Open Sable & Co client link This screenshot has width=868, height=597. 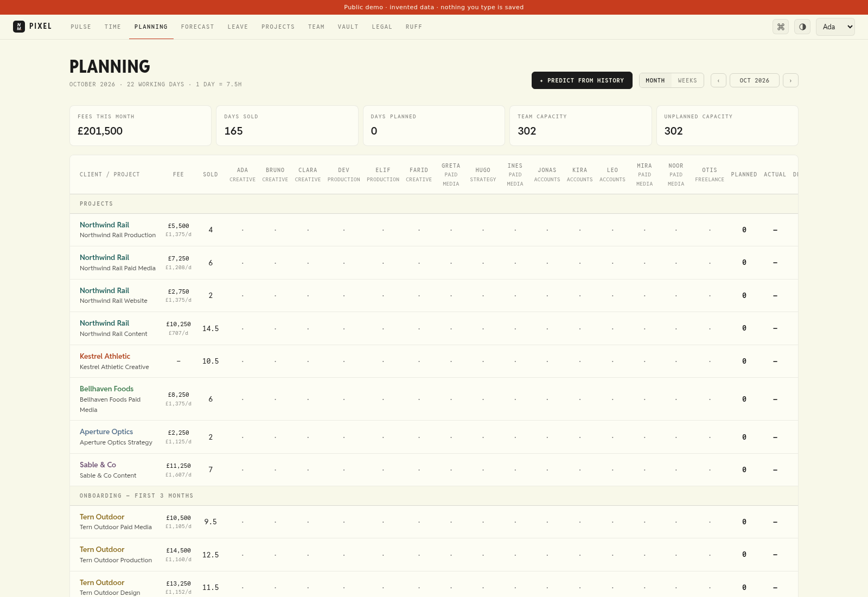[98, 465]
